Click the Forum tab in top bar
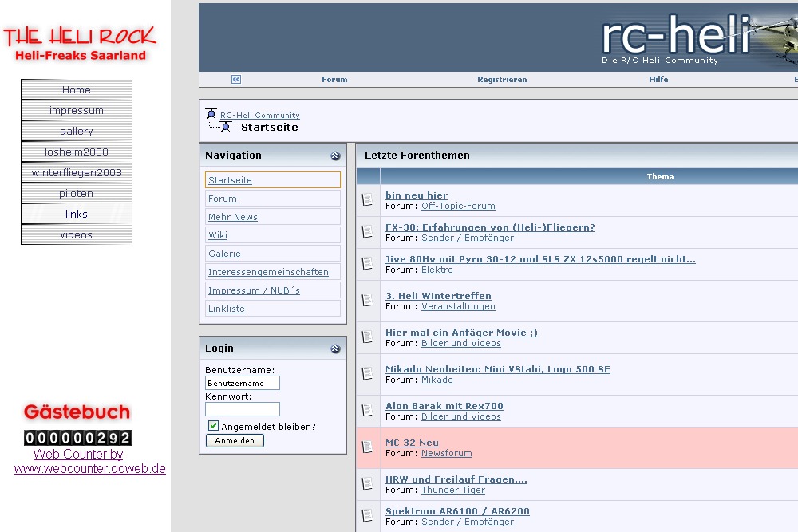 click(x=334, y=79)
